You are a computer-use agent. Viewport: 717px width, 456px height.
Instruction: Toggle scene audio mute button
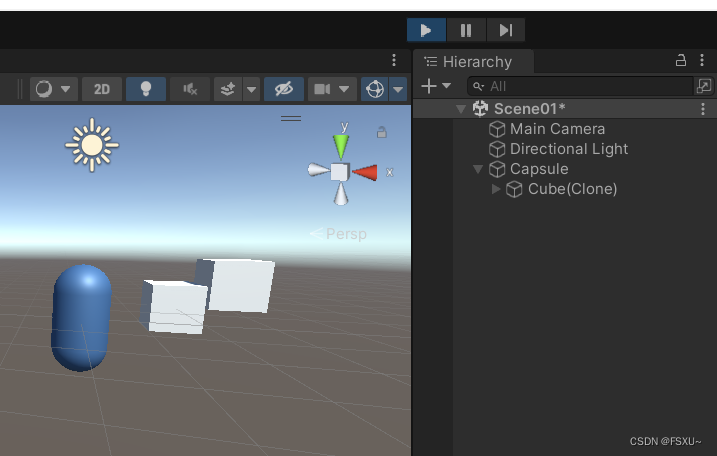coord(190,89)
